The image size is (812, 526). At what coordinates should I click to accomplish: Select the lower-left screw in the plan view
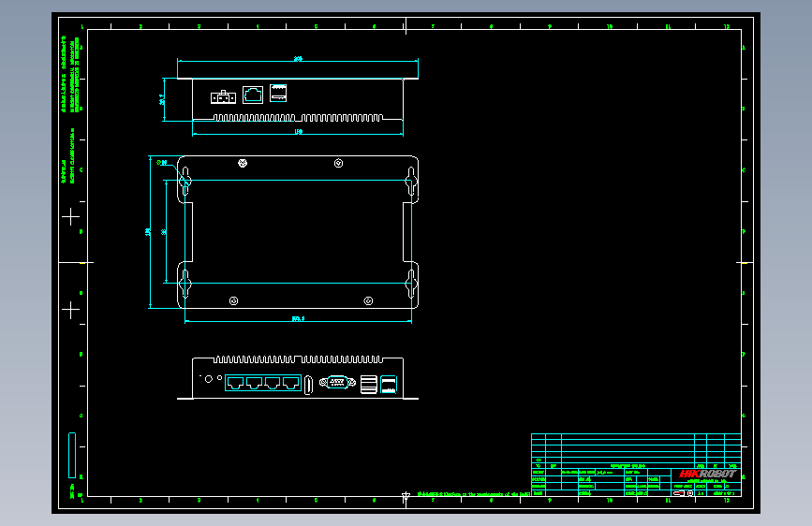coord(233,300)
